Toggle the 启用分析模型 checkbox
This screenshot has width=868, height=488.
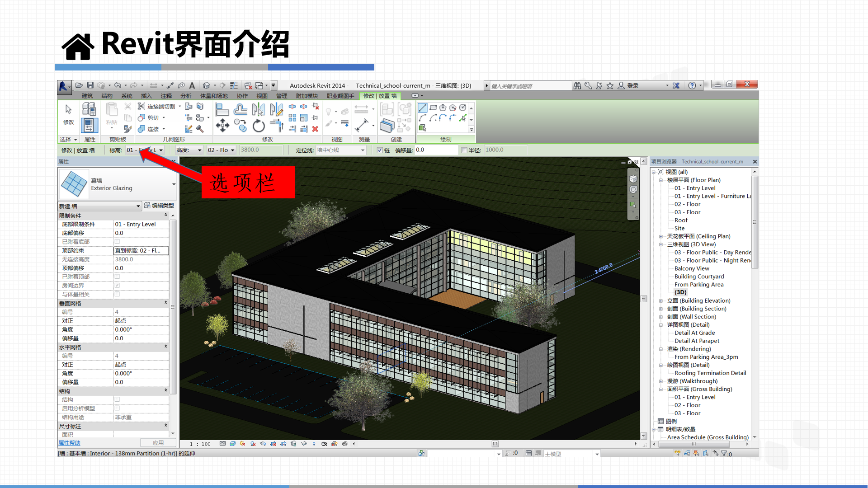117,408
